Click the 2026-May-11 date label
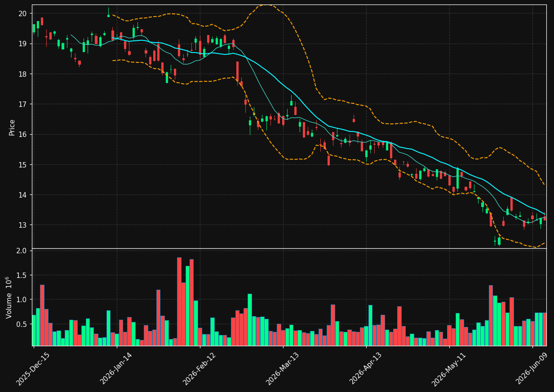554x392 pixels. [x=449, y=369]
